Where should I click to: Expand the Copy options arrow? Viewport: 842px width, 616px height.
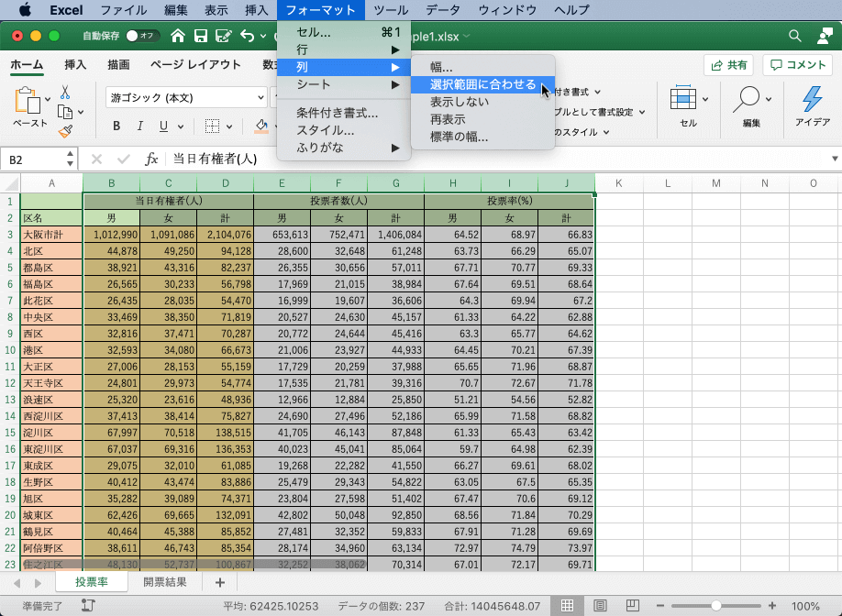coord(81,112)
